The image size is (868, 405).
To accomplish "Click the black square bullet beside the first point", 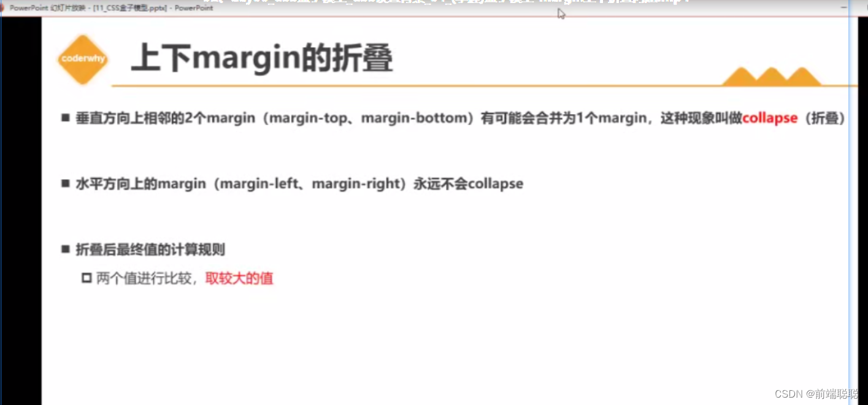I will point(65,117).
